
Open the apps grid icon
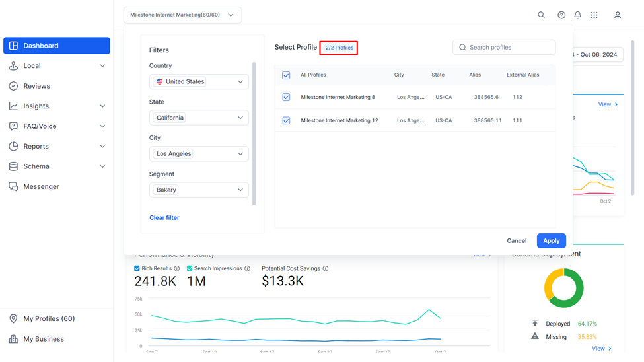click(x=594, y=15)
